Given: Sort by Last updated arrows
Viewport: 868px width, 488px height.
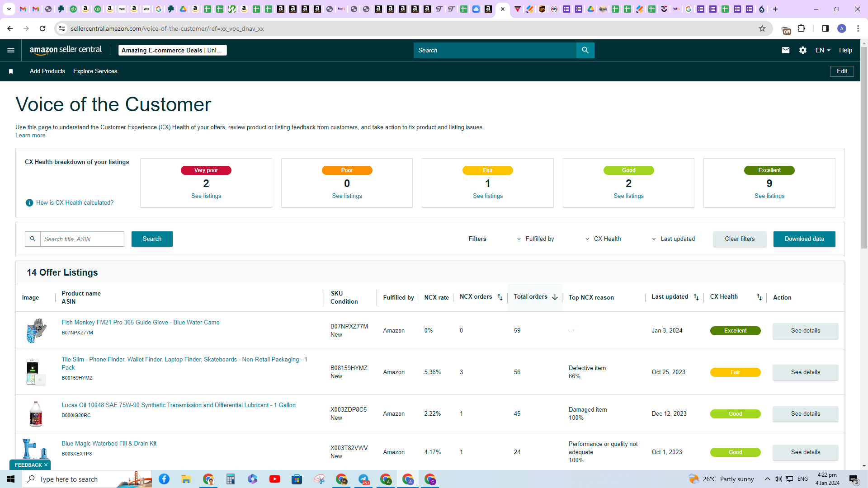Looking at the screenshot, I should (696, 297).
